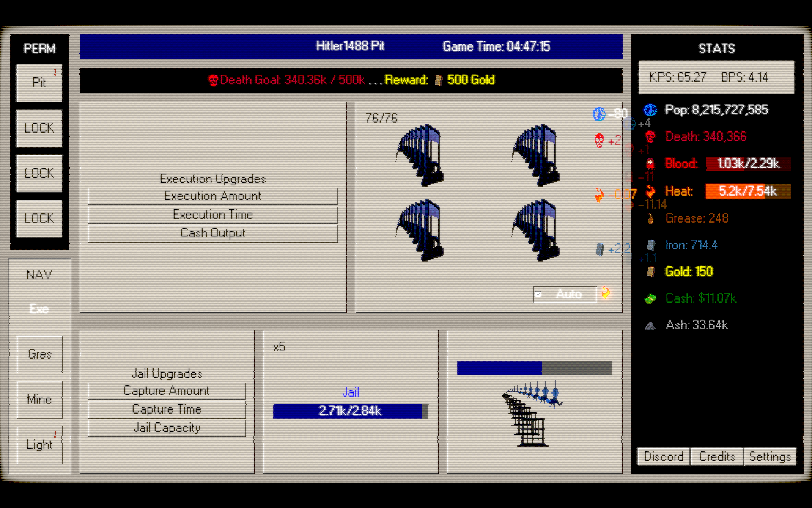Open the Discord link
812x508 pixels.
click(x=664, y=457)
